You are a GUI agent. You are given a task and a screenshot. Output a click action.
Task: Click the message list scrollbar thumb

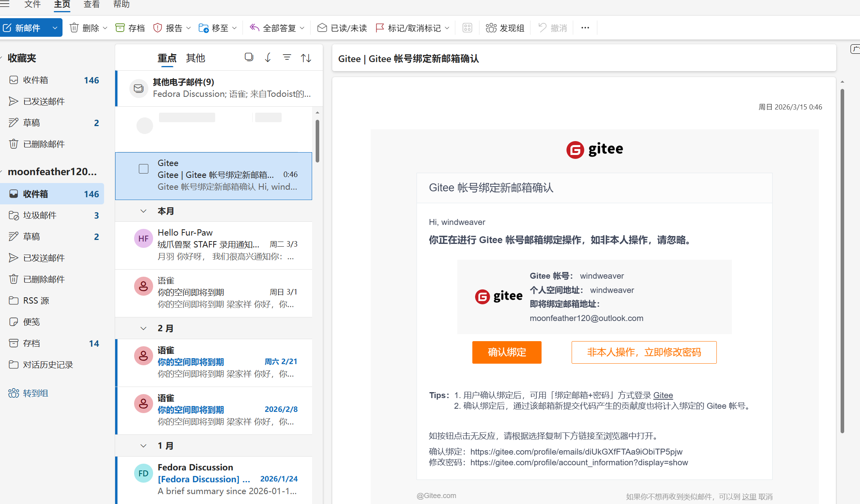(317, 141)
